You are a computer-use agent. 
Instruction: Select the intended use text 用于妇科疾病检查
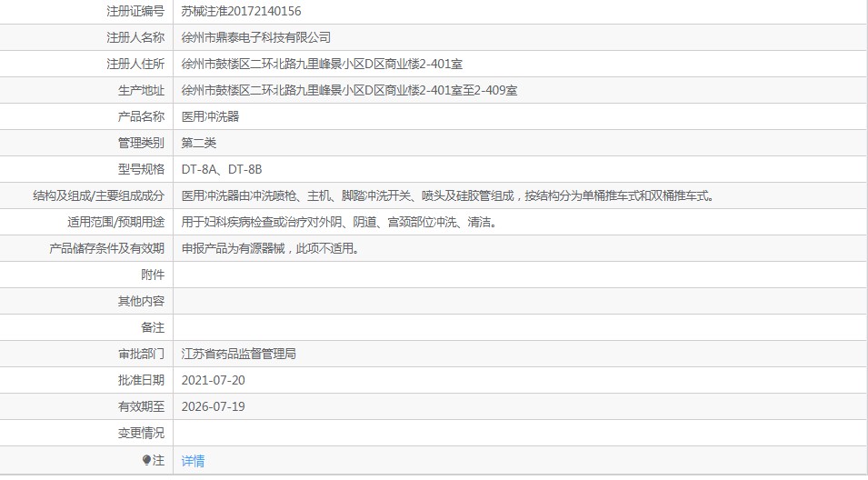point(339,222)
